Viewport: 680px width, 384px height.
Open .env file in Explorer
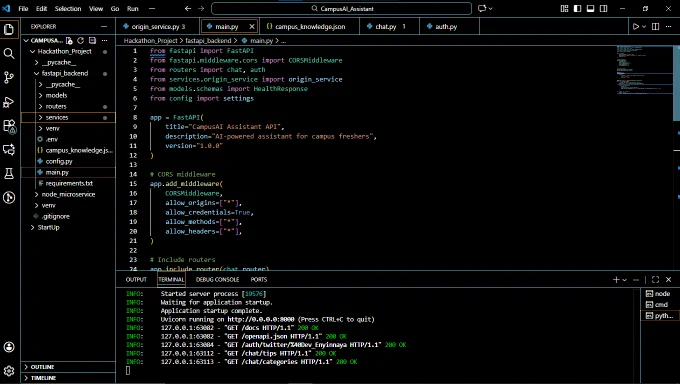(x=52, y=139)
